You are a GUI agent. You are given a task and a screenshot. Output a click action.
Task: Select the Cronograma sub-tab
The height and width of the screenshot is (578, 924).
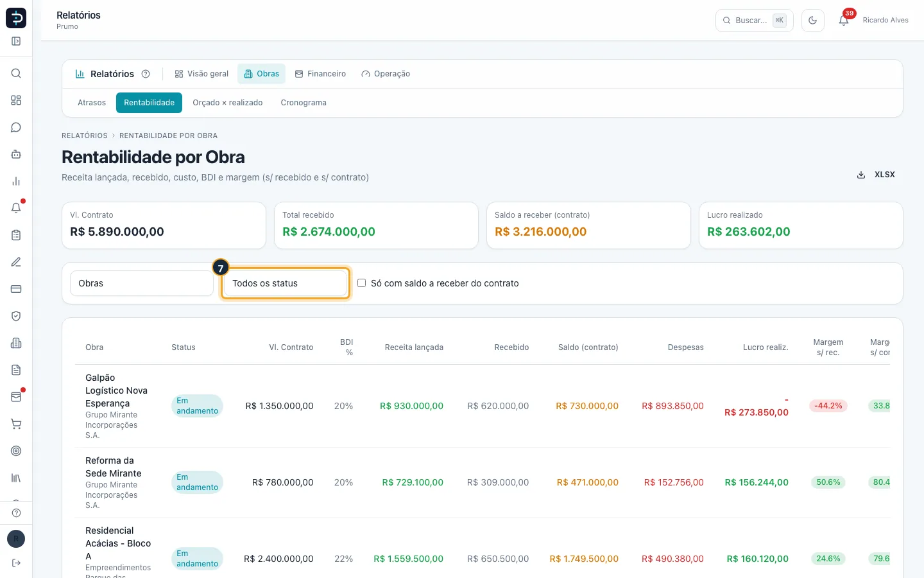tap(304, 103)
